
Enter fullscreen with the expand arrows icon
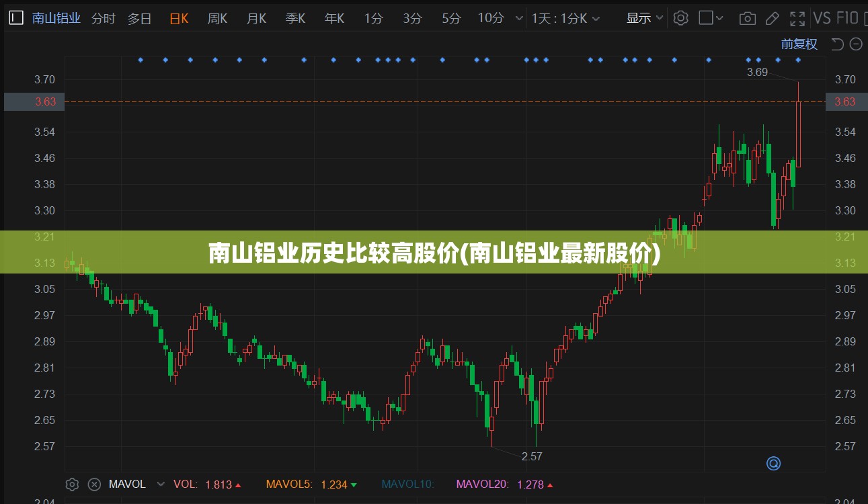797,18
